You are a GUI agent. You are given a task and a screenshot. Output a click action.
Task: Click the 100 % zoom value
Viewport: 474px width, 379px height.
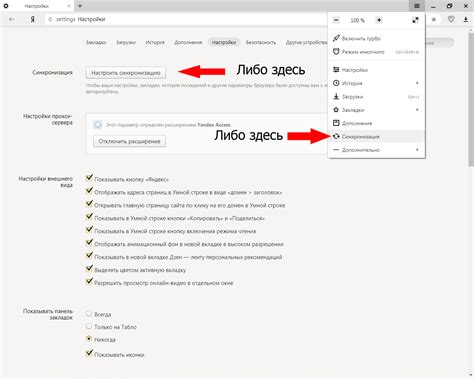pos(358,20)
